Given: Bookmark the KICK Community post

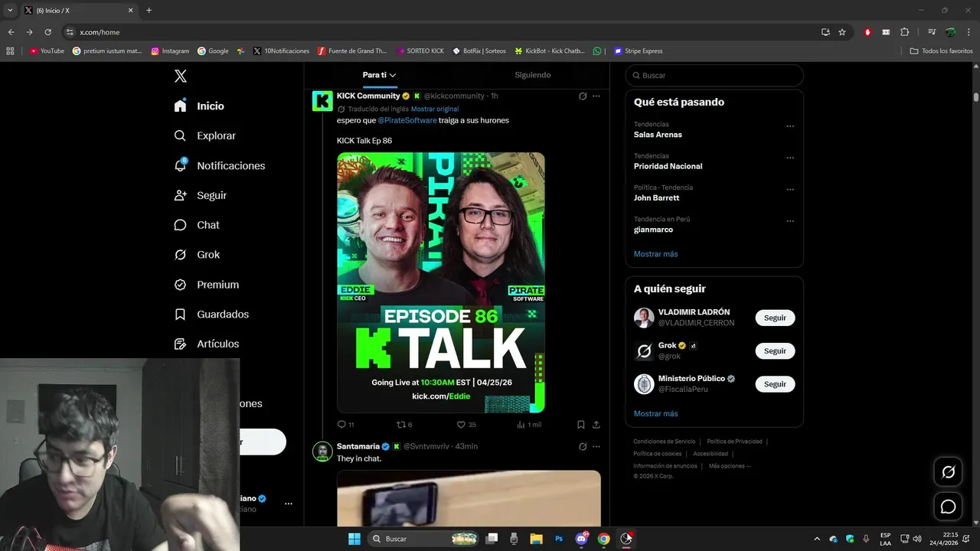Looking at the screenshot, I should 581,424.
